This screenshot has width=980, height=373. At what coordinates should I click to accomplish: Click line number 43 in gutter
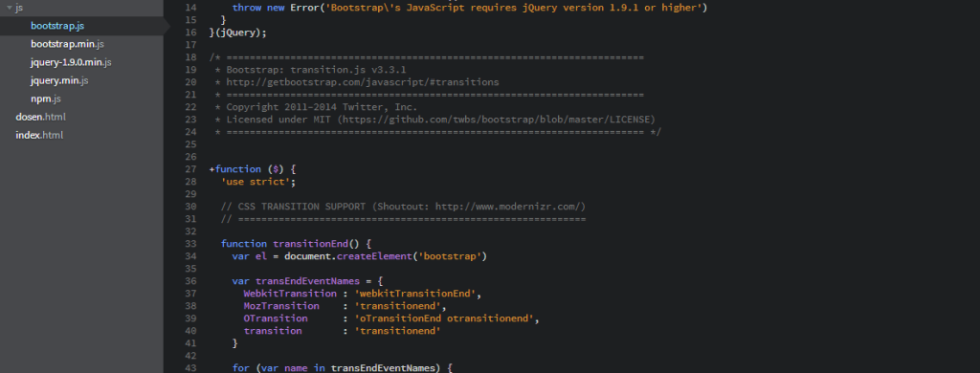(191, 368)
